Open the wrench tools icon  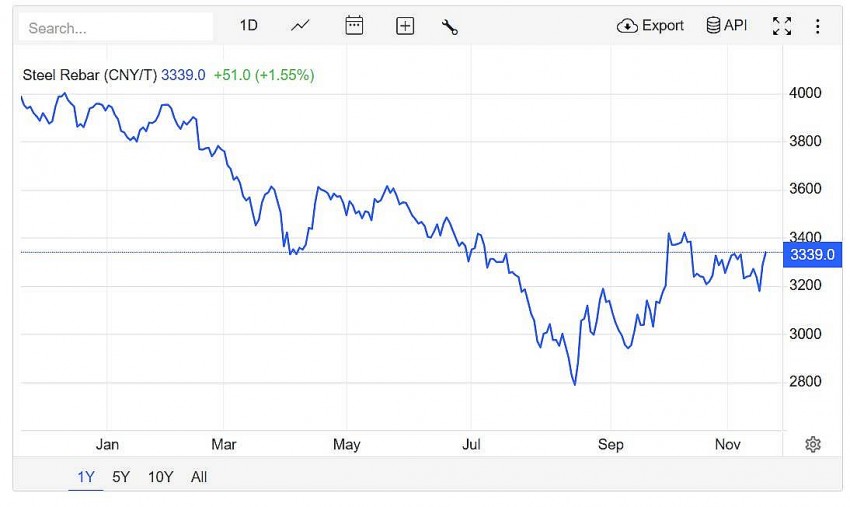pos(449,26)
